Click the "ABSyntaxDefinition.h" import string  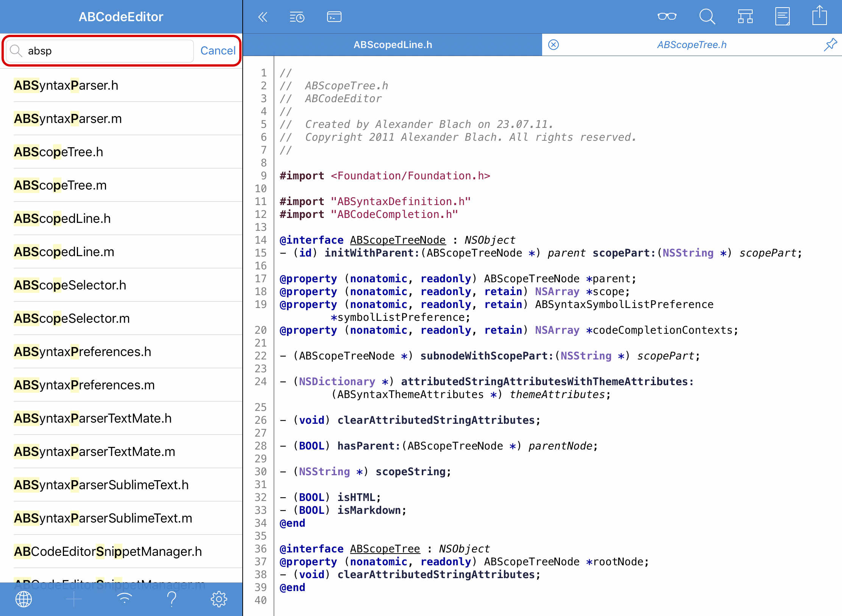pos(401,202)
